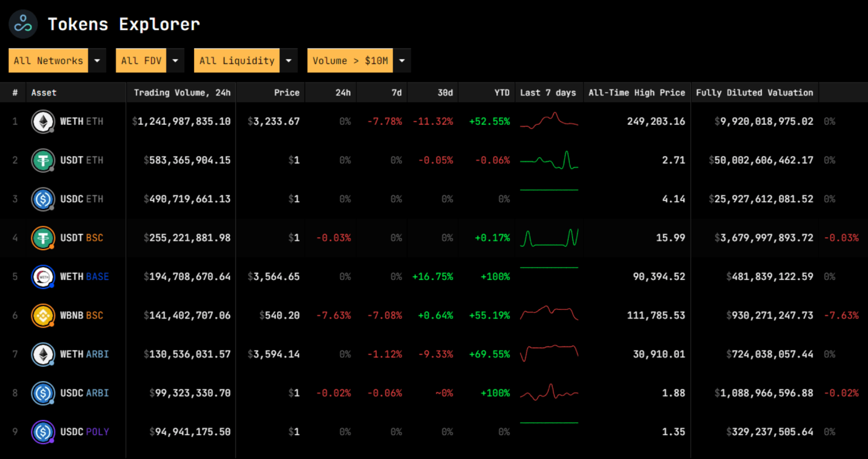Screen dimensions: 868x459
Task: Click the USDT BSC token icon
Action: [43, 238]
